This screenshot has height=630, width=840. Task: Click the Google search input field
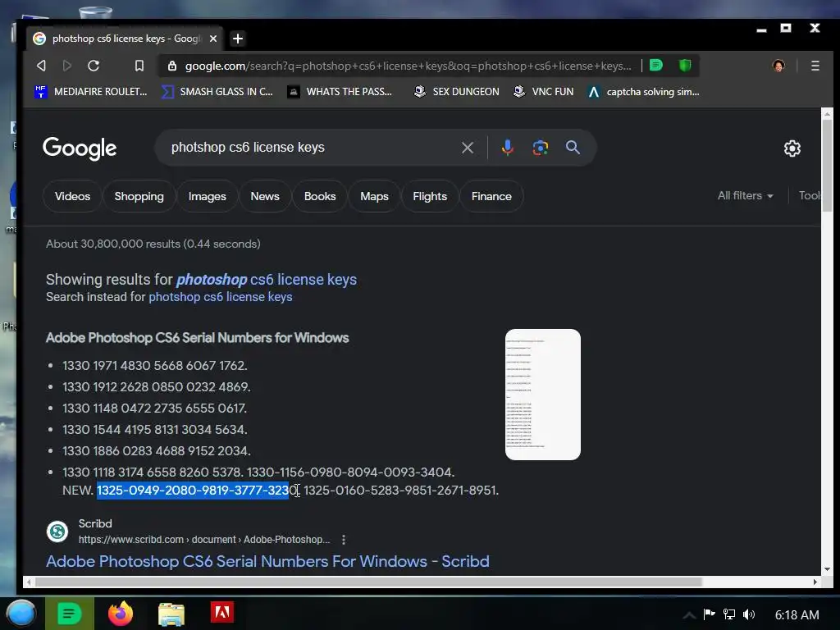(311, 148)
